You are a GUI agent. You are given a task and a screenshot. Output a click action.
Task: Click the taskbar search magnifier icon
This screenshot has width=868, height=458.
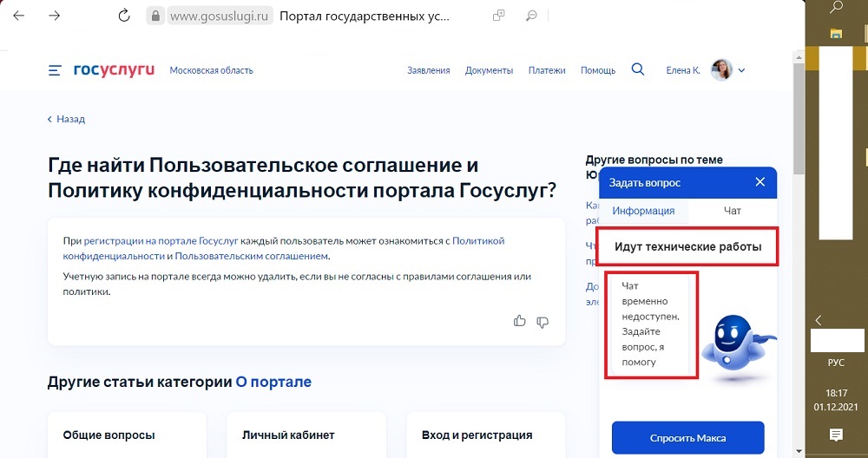[x=837, y=7]
